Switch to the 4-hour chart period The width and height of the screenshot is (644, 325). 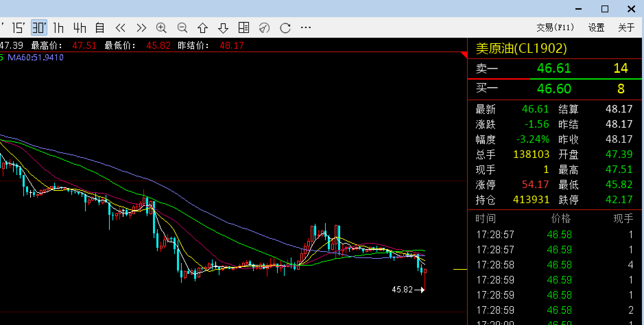[80, 28]
